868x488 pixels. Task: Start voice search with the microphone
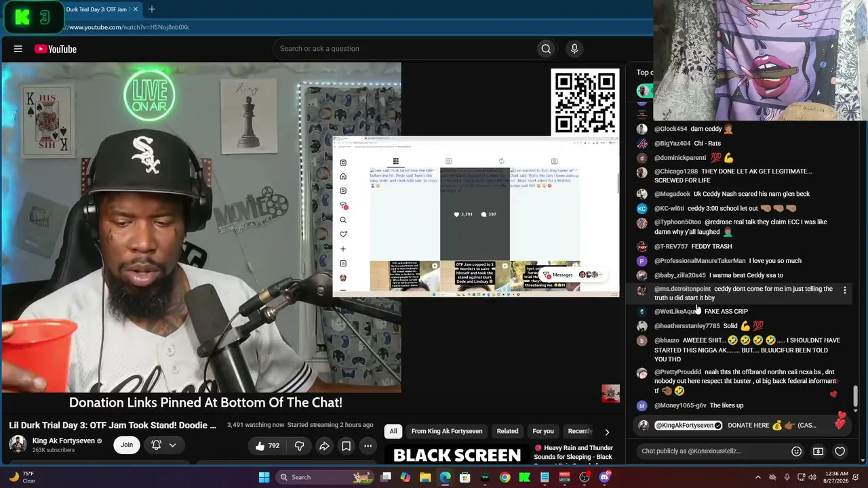[574, 49]
